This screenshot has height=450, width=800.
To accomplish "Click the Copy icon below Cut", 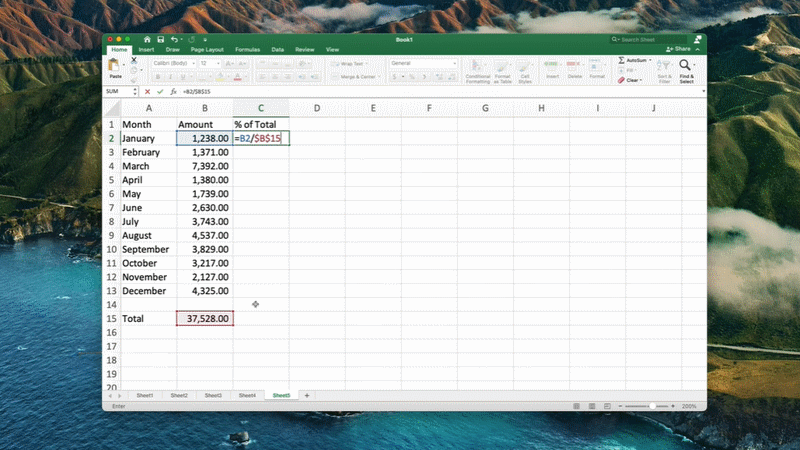I will tap(134, 70).
